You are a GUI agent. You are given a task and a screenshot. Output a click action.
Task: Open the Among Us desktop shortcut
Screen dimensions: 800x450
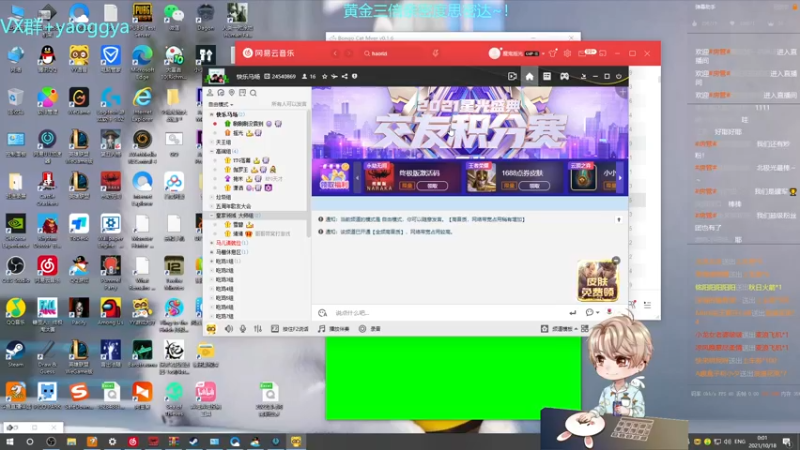[110, 311]
